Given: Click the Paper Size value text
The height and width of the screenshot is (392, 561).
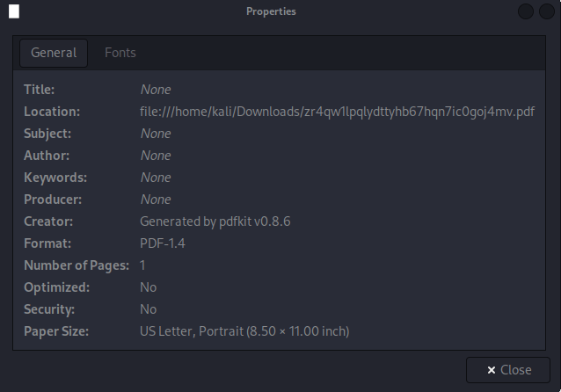Looking at the screenshot, I should tap(244, 331).
